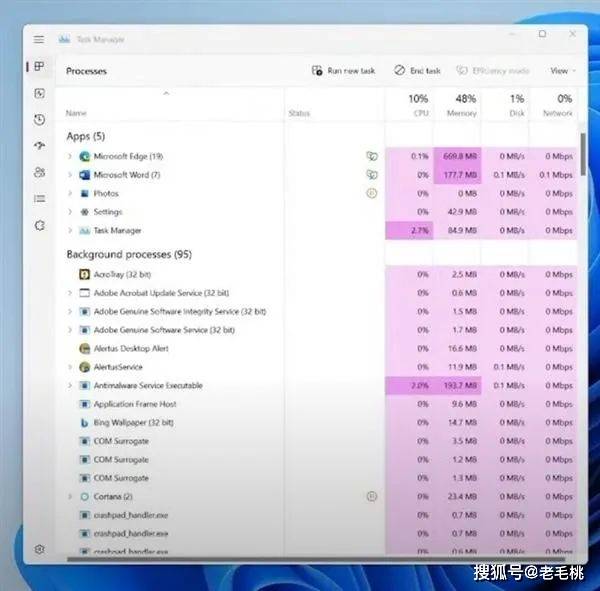Expand Antimalware Service Executable row

[x=70, y=385]
